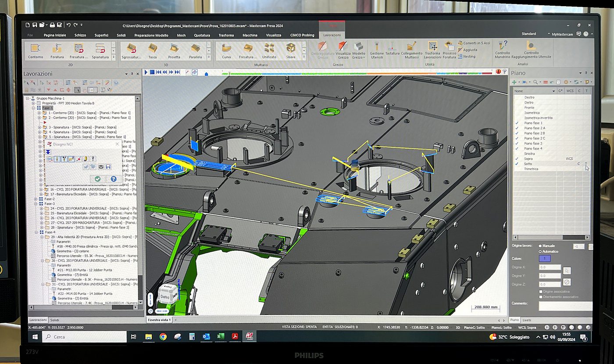The image size is (614, 364).
Task: Click Cerca search box on taskbar
Action: 84,337
